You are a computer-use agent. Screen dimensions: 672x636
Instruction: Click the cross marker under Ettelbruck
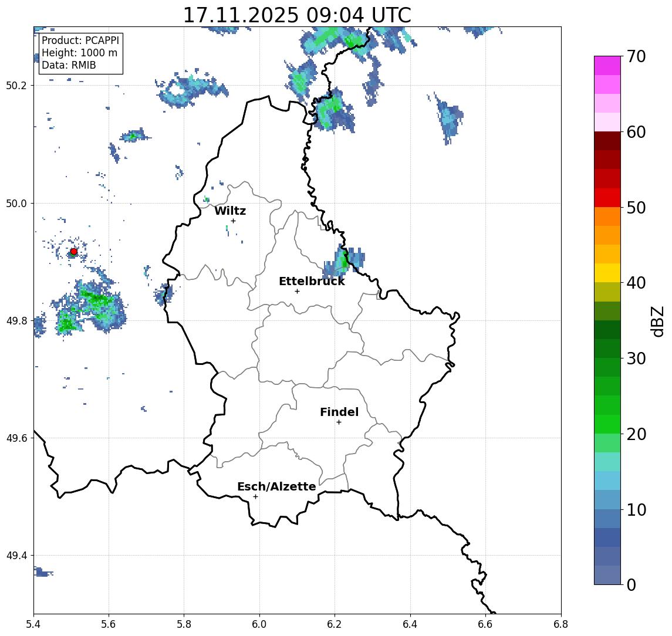(x=297, y=292)
